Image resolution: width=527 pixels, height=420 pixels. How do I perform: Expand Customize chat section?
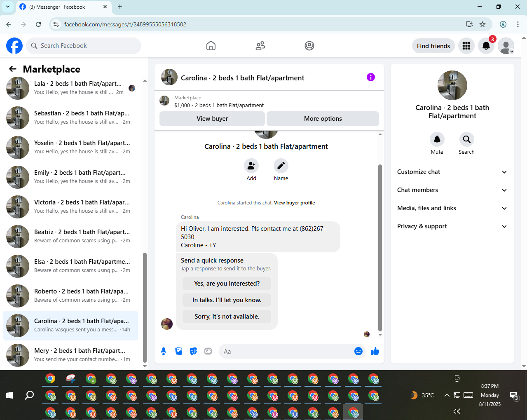point(452,172)
